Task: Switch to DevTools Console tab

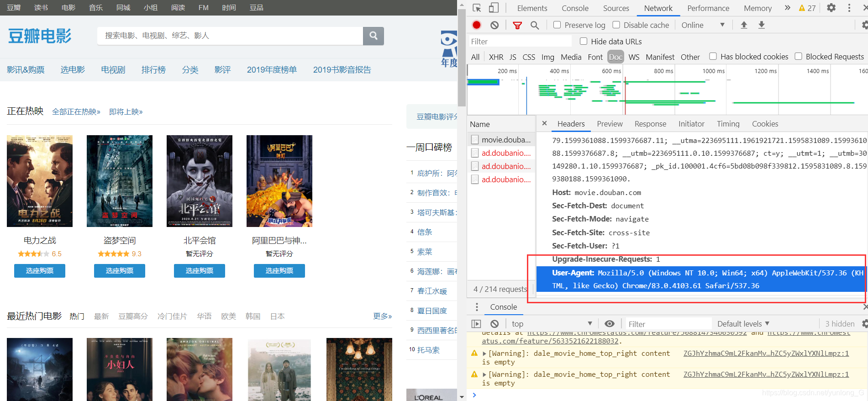Action: point(575,8)
